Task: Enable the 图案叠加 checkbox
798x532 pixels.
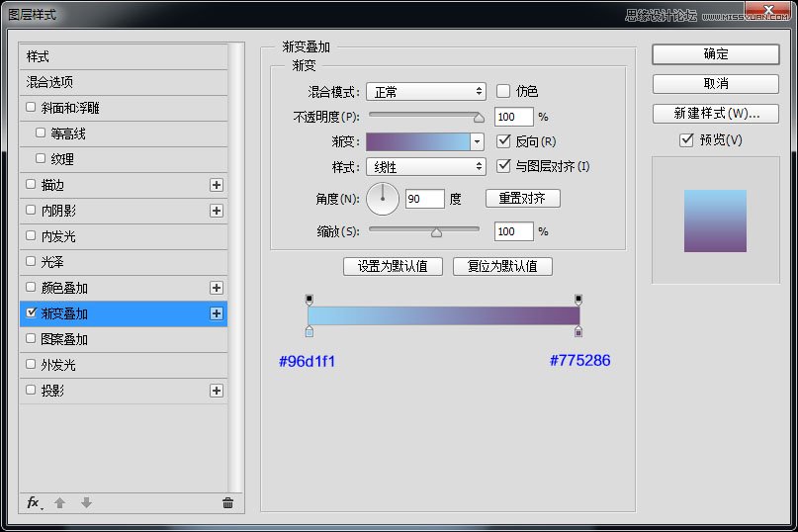Action: pos(31,338)
